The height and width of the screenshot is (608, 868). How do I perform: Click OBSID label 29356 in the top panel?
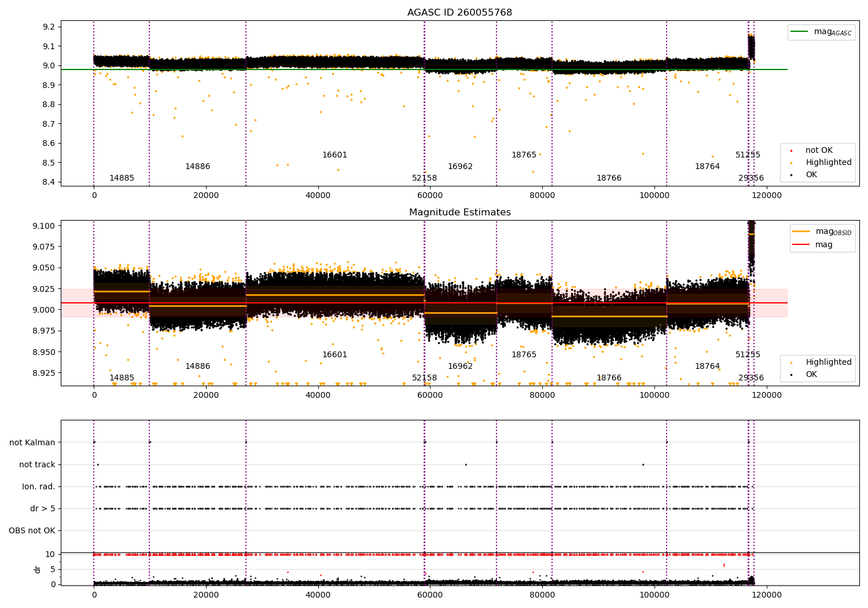(751, 178)
